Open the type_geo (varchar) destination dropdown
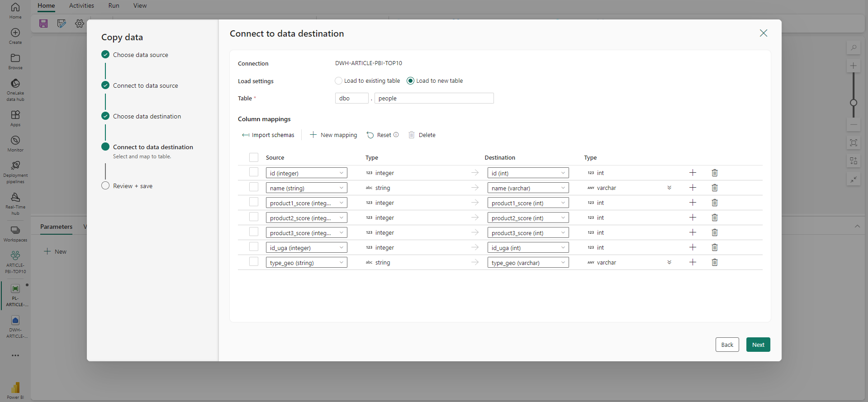868x402 pixels. (528, 263)
